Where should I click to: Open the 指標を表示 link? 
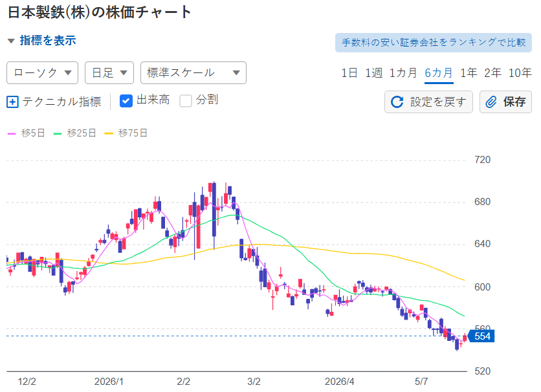pyautogui.click(x=48, y=41)
